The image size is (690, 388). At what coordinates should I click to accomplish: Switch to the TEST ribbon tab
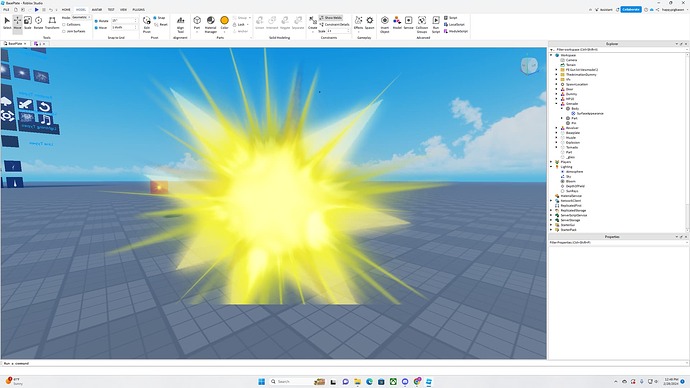point(111,9)
